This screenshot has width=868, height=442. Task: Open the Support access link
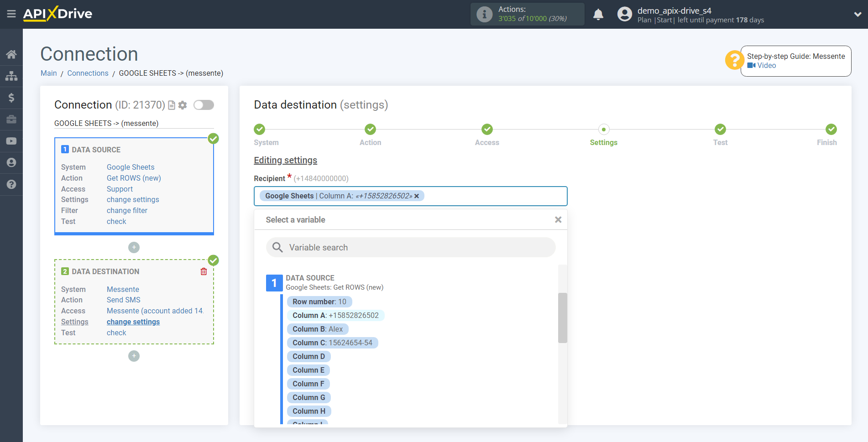coord(120,189)
